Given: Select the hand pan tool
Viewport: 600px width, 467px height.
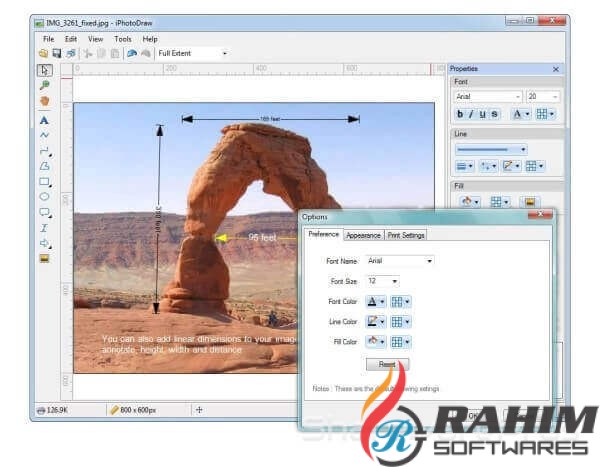Looking at the screenshot, I should [45, 101].
